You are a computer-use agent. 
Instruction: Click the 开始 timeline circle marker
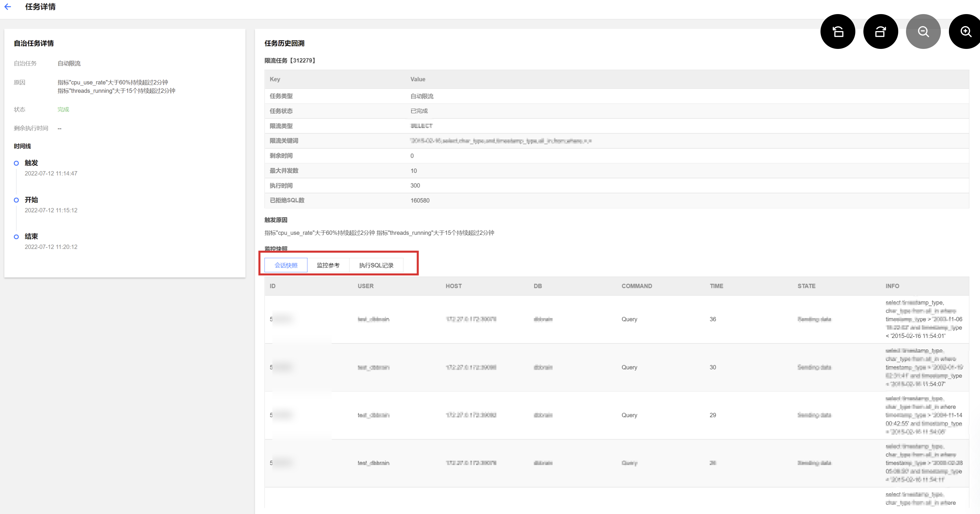(16, 200)
